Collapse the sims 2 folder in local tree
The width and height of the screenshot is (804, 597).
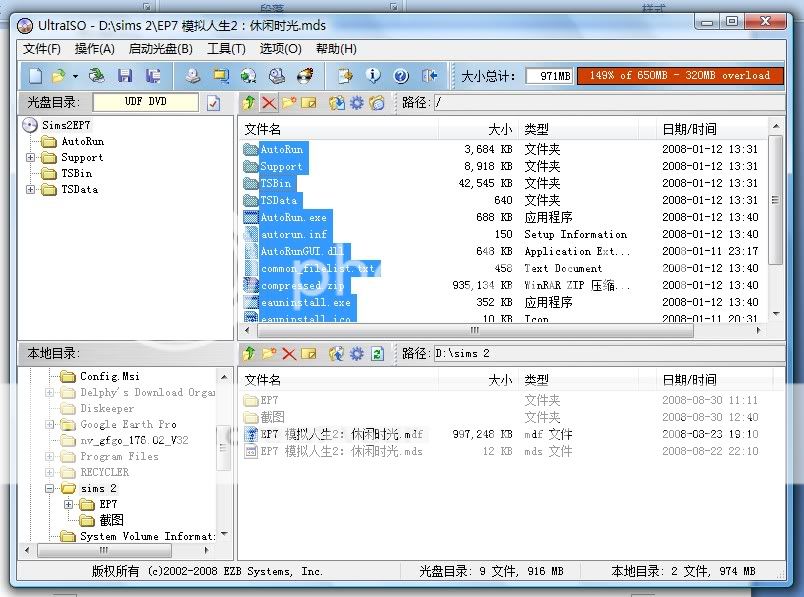[x=49, y=488]
